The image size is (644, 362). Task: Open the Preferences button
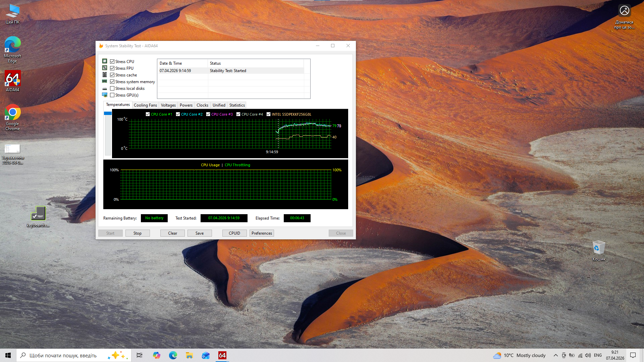(262, 233)
